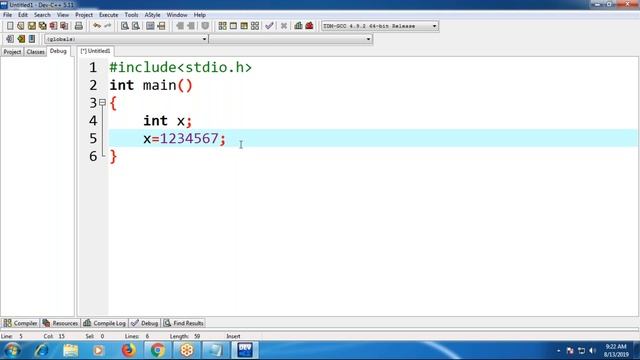Switch to the Debug sidebar tab
This screenshot has width=640, height=360.
point(58,51)
